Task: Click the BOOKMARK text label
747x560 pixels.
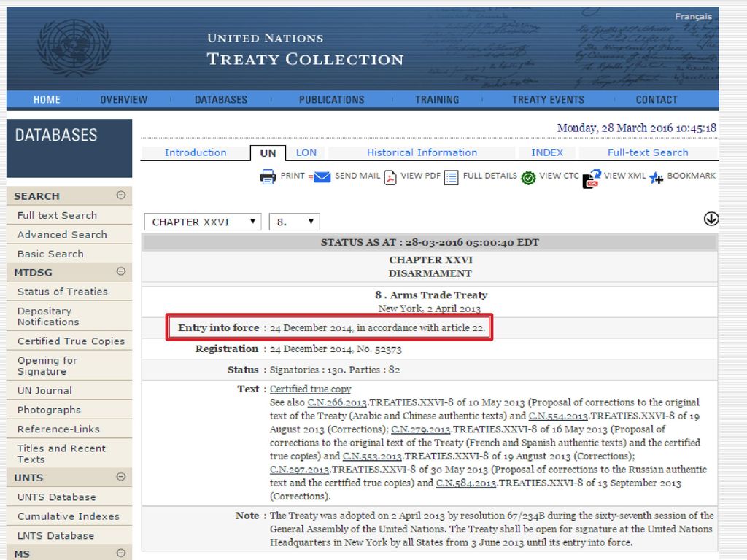Action: coord(692,176)
